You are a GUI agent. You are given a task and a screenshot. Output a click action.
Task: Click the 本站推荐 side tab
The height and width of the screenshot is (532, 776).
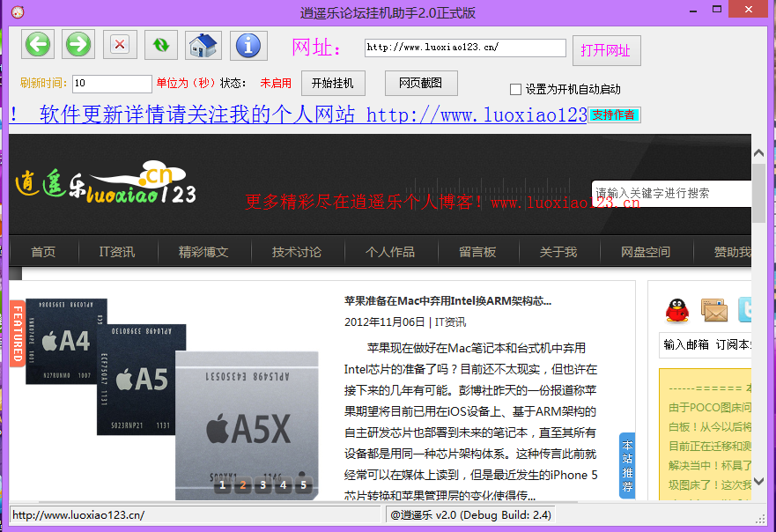tap(627, 466)
